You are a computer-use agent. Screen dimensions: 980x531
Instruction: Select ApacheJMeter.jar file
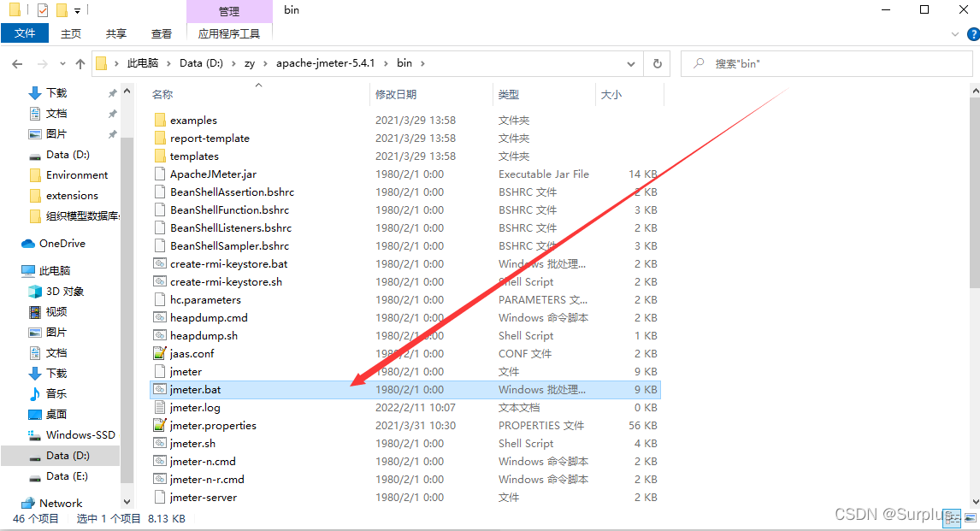(213, 174)
